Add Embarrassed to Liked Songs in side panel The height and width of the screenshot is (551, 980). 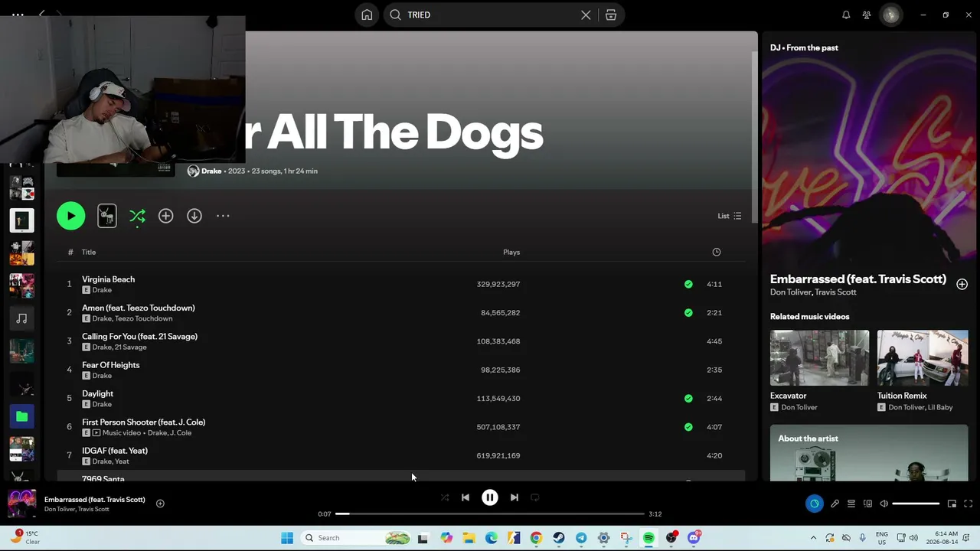[962, 284]
